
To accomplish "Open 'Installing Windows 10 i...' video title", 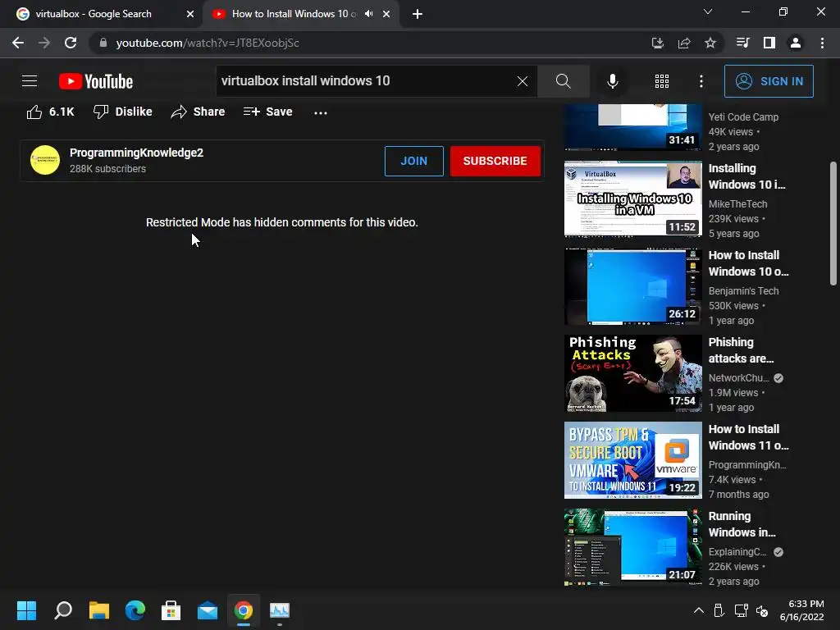I will pos(746,176).
